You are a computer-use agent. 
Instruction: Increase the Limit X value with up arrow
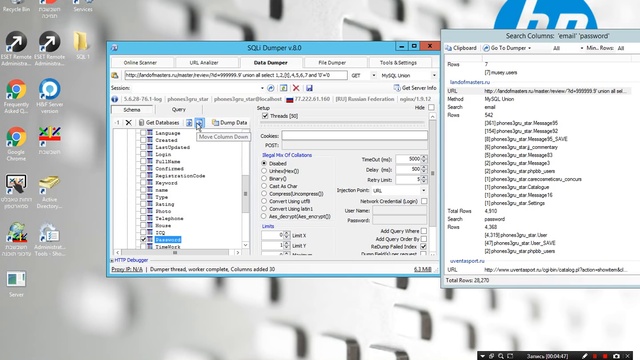(x=287, y=233)
